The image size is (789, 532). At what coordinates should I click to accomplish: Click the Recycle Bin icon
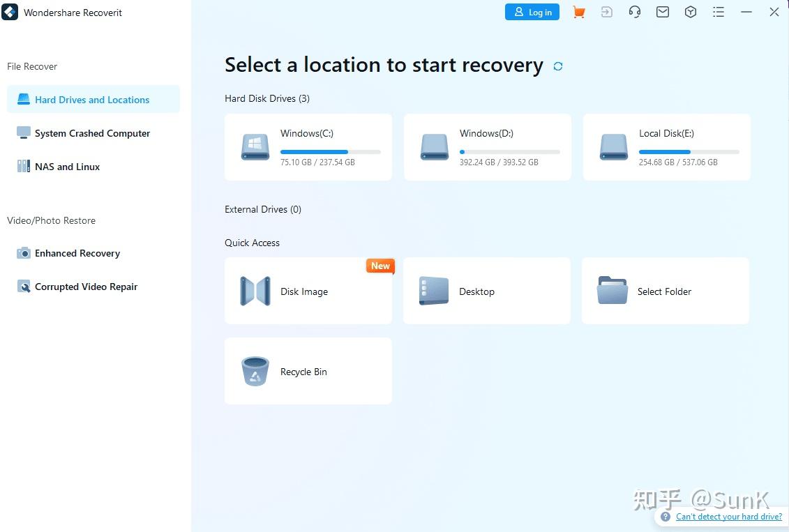255,371
